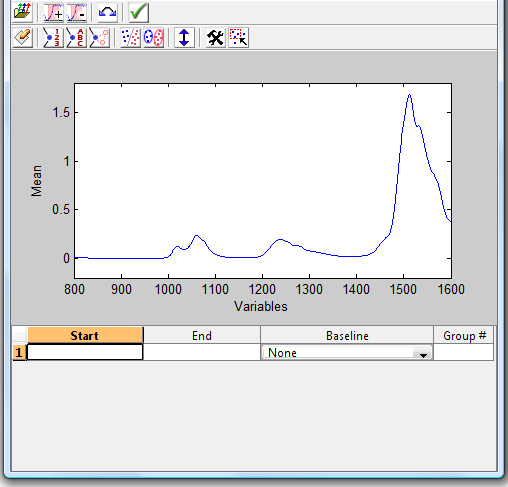Viewport: 508px width, 487px height.
Task: Add a new peak region
Action: coord(53,12)
